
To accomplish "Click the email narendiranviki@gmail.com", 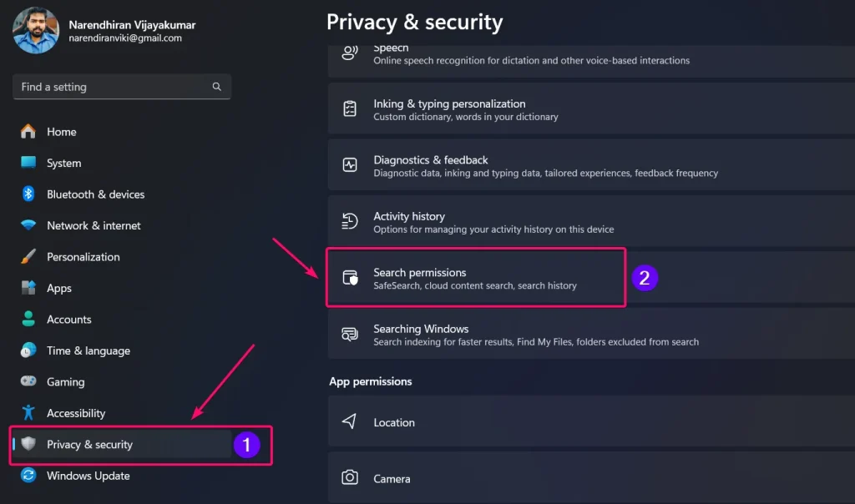I will (125, 38).
